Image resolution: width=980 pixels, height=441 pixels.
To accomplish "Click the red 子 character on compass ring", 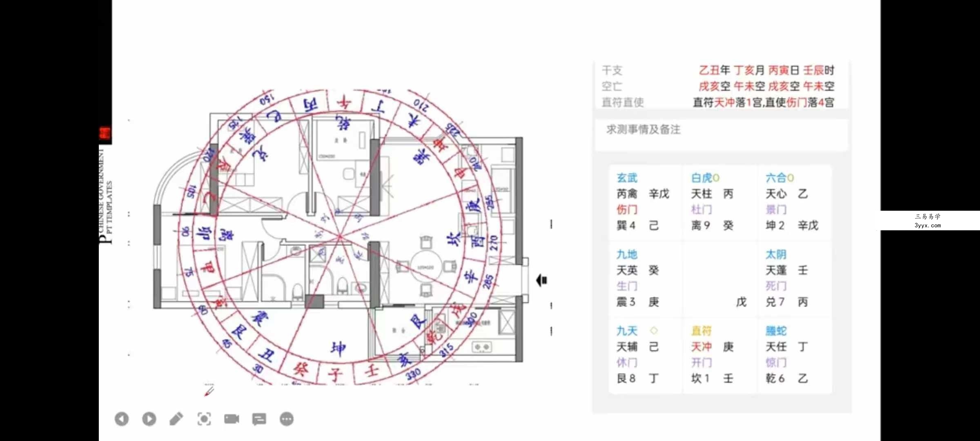I will pos(336,374).
